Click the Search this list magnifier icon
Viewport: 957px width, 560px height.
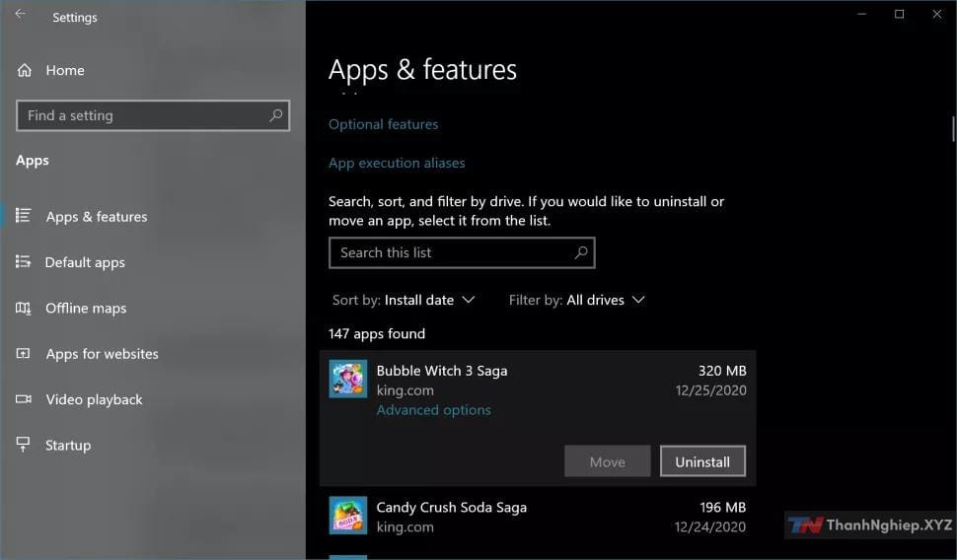pos(581,252)
